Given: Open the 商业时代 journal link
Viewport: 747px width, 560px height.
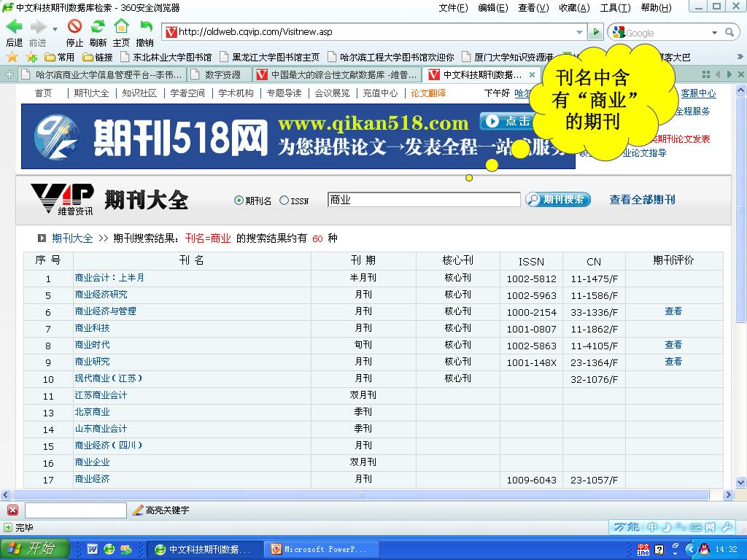Looking at the screenshot, I should coord(93,345).
